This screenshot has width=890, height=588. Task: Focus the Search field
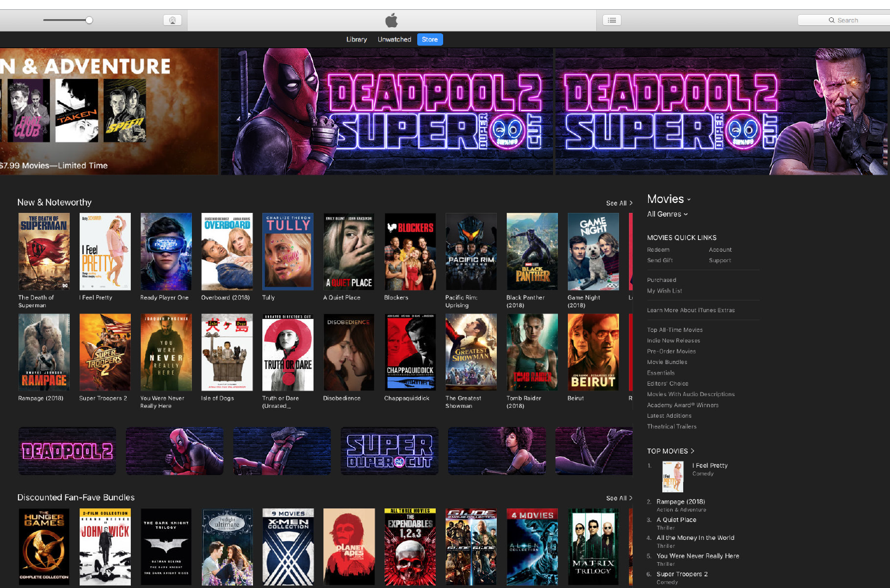(844, 20)
